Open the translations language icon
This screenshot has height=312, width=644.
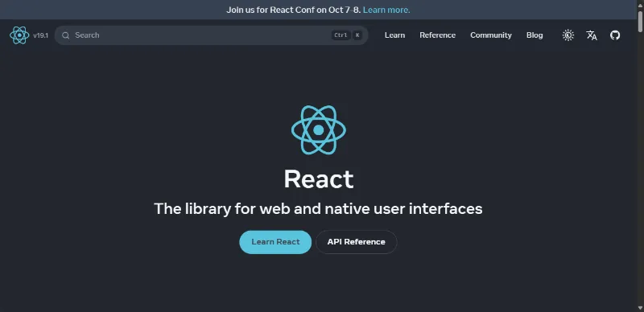tap(592, 35)
